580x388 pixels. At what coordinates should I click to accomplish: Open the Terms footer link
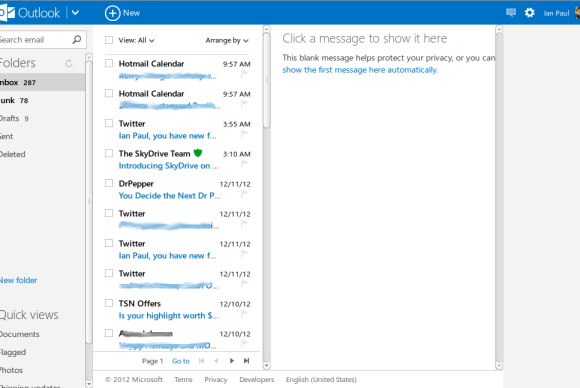183,379
